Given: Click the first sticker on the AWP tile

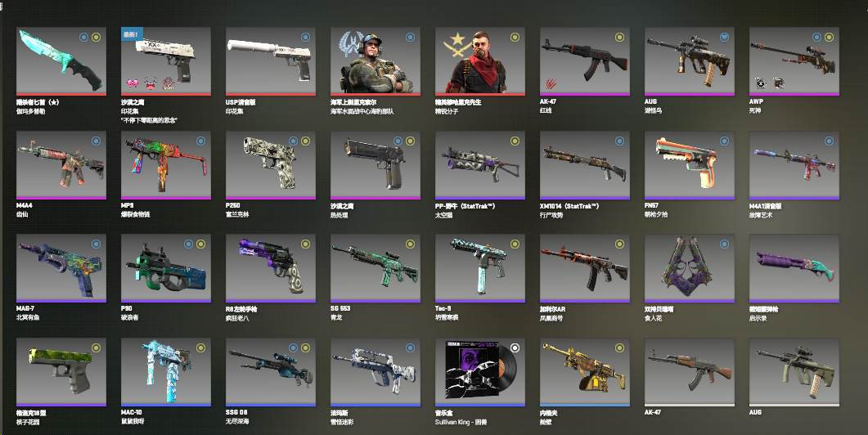Looking at the screenshot, I should 762,83.
